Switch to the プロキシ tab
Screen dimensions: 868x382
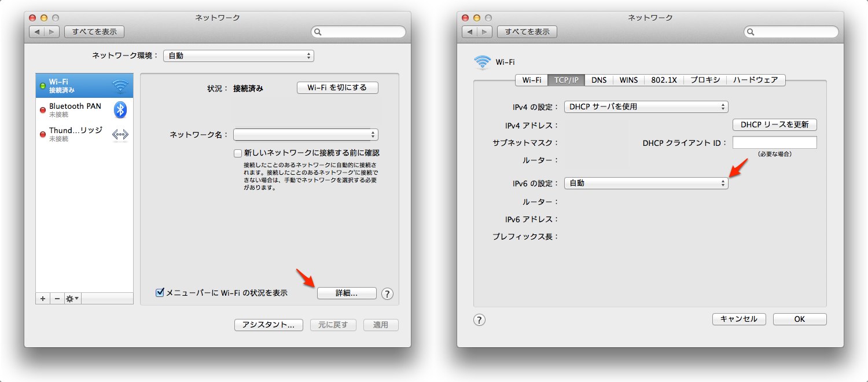[x=705, y=80]
